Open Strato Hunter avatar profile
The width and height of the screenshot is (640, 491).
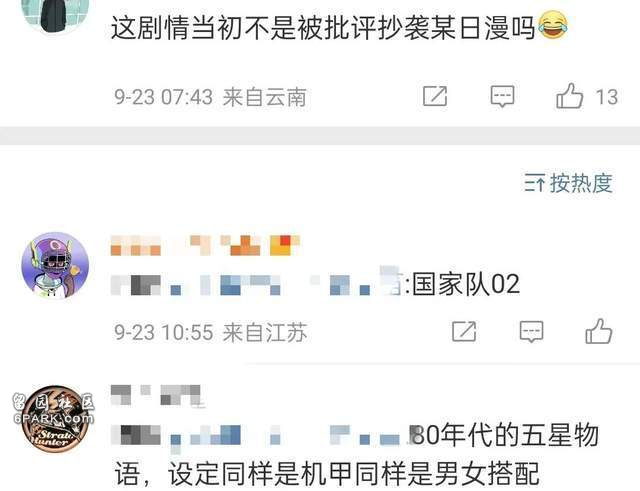55,418
